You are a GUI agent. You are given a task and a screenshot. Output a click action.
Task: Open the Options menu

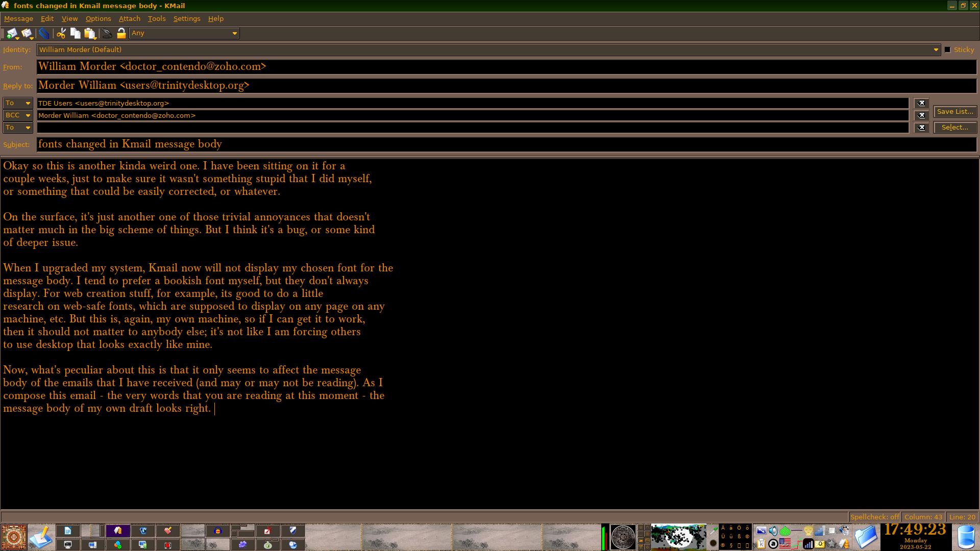point(98,18)
